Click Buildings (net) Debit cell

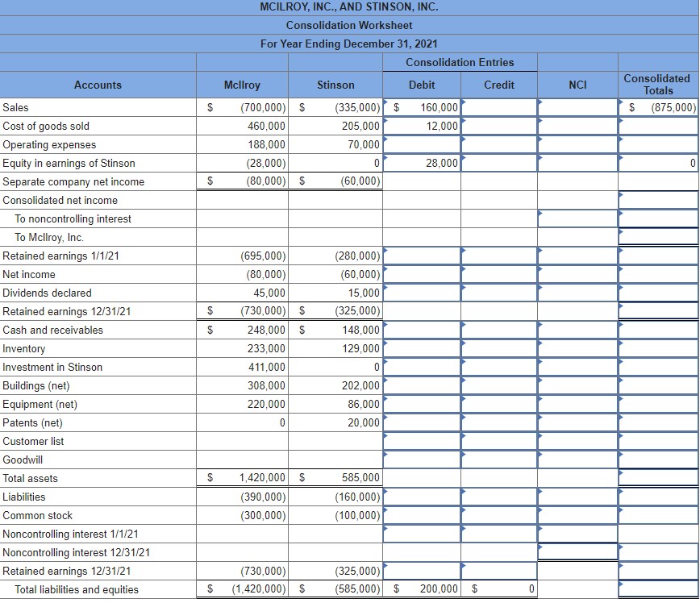click(x=422, y=385)
